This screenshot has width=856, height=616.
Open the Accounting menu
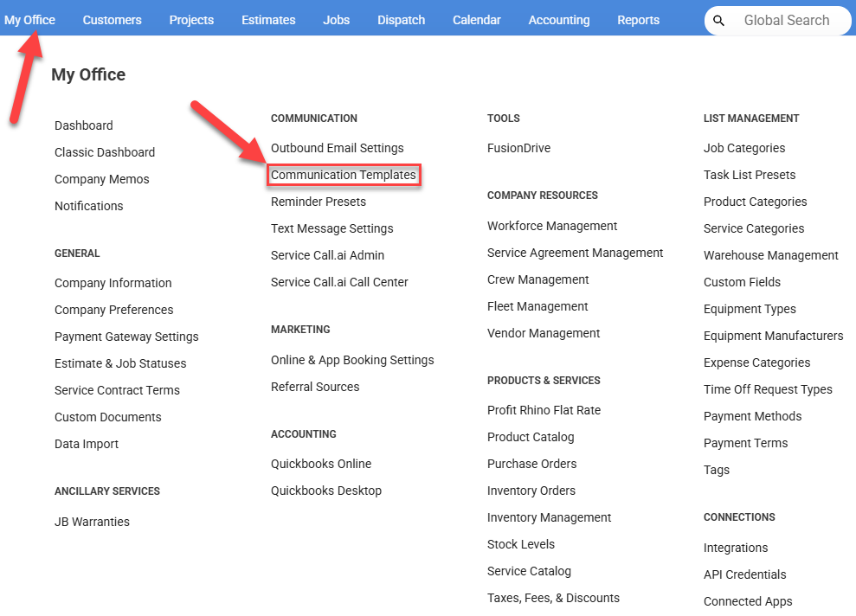pos(559,20)
